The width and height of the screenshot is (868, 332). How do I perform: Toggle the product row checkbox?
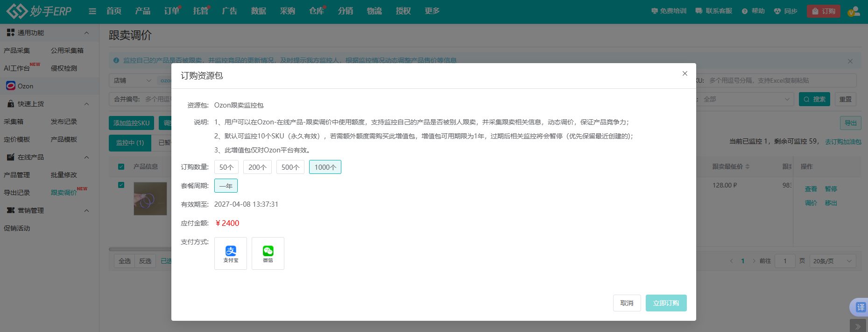point(121,185)
